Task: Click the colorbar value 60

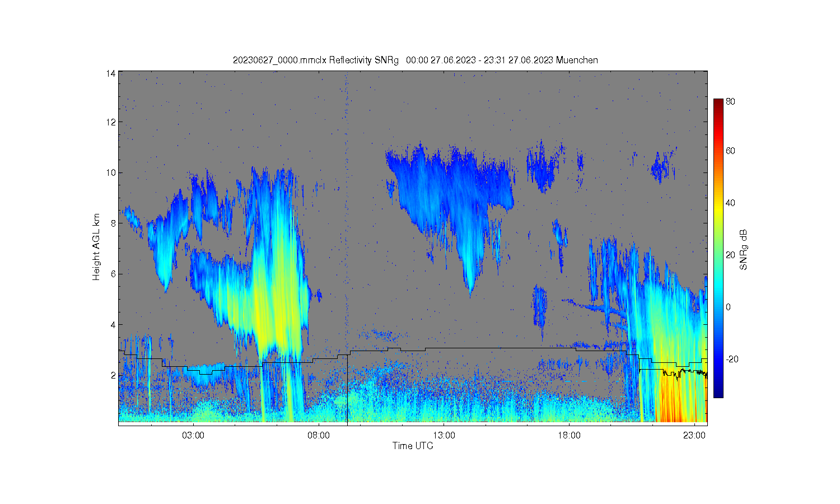Action: tap(730, 151)
